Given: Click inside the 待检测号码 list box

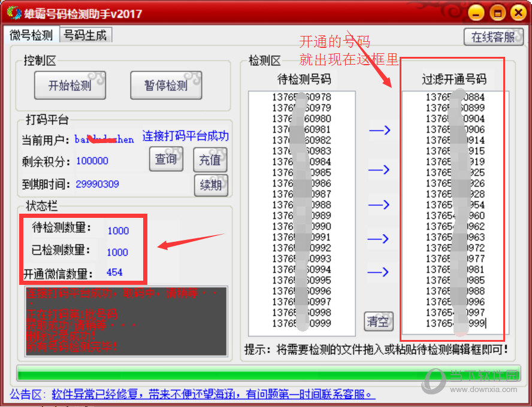Looking at the screenshot, I should click(x=300, y=209).
